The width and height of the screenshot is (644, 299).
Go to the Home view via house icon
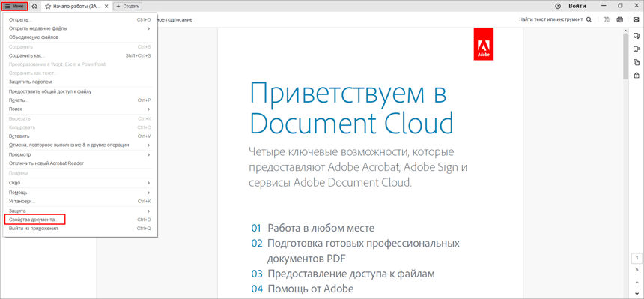coord(35,7)
